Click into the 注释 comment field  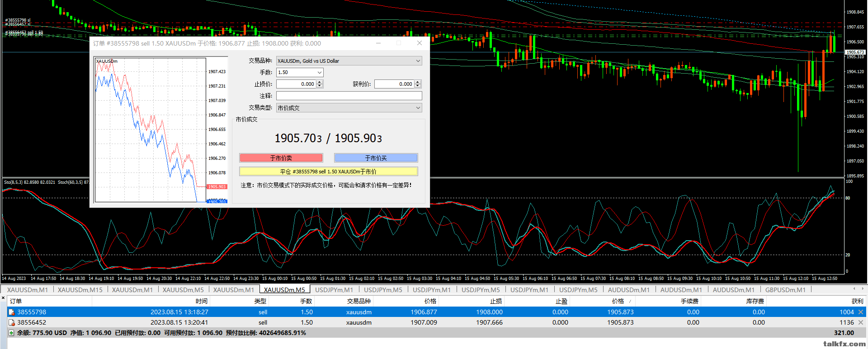(349, 96)
